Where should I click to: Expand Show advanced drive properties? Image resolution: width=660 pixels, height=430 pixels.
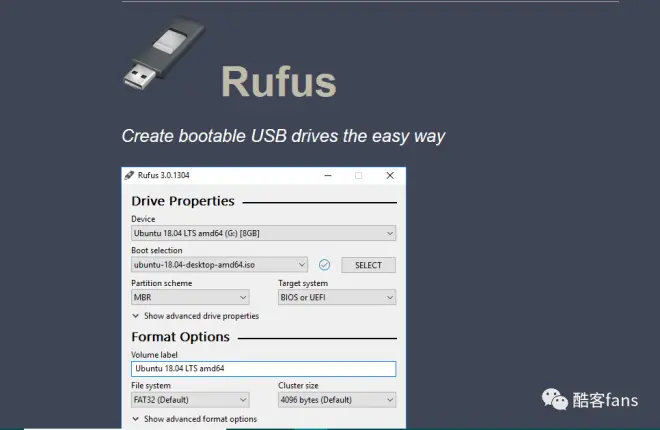click(x=196, y=316)
